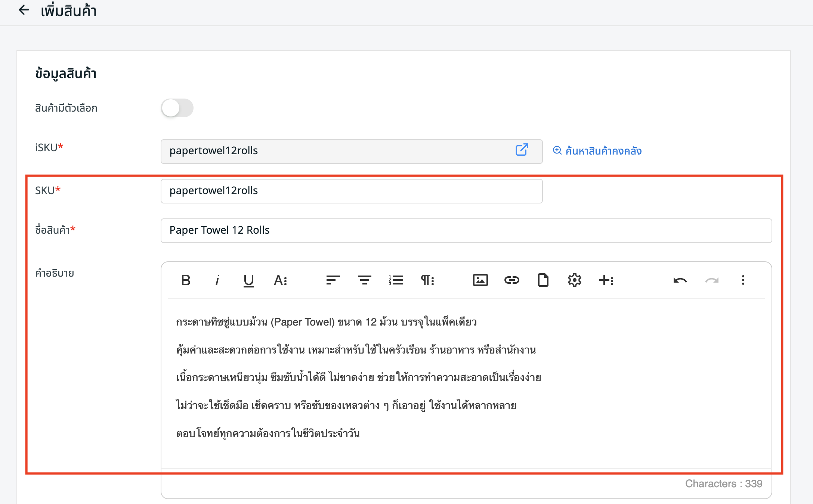Click the ค้นหาสินค้าคงคลัง link
Image resolution: width=813 pixels, height=504 pixels.
pos(597,151)
